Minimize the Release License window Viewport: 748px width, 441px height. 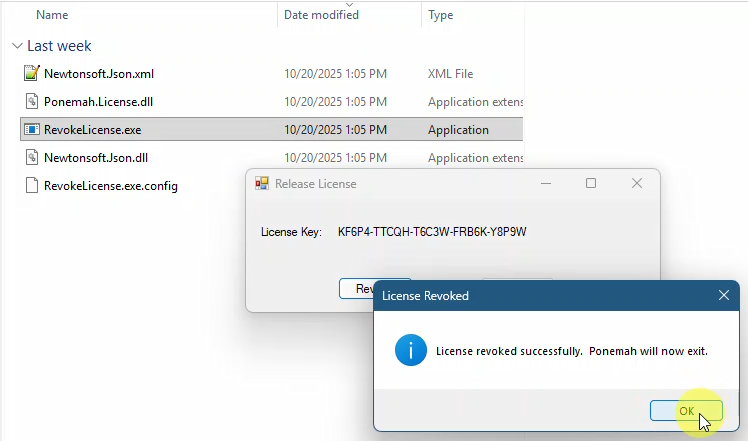[x=546, y=184]
